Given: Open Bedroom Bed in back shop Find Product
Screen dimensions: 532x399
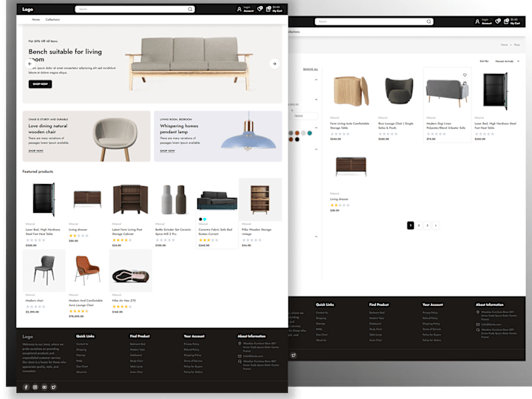Looking at the screenshot, I should pyautogui.click(x=377, y=313).
